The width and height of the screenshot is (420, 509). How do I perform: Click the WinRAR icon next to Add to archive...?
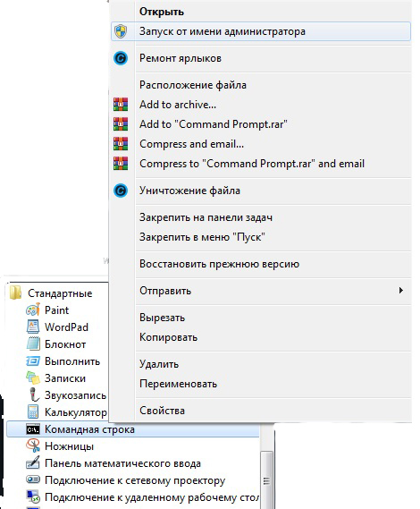click(121, 105)
